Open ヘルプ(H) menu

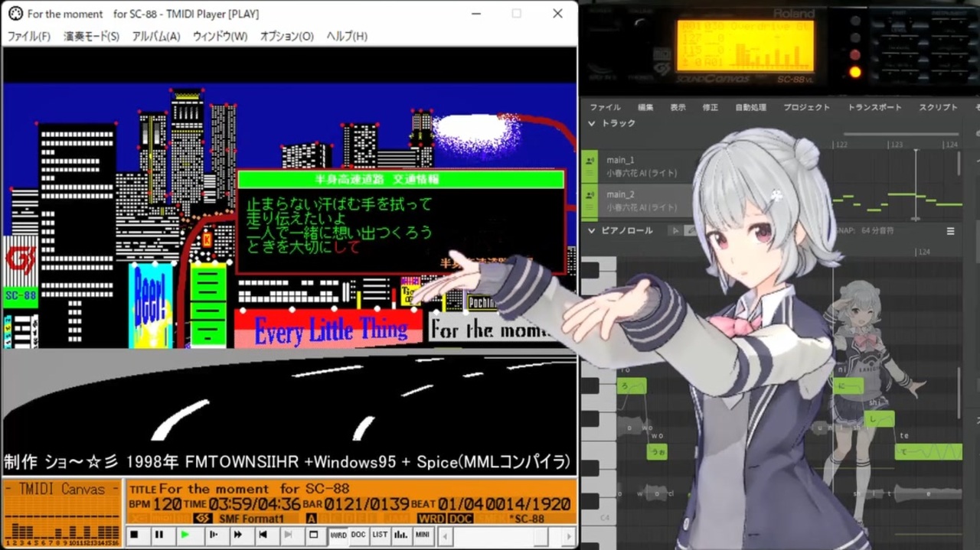[x=346, y=36]
